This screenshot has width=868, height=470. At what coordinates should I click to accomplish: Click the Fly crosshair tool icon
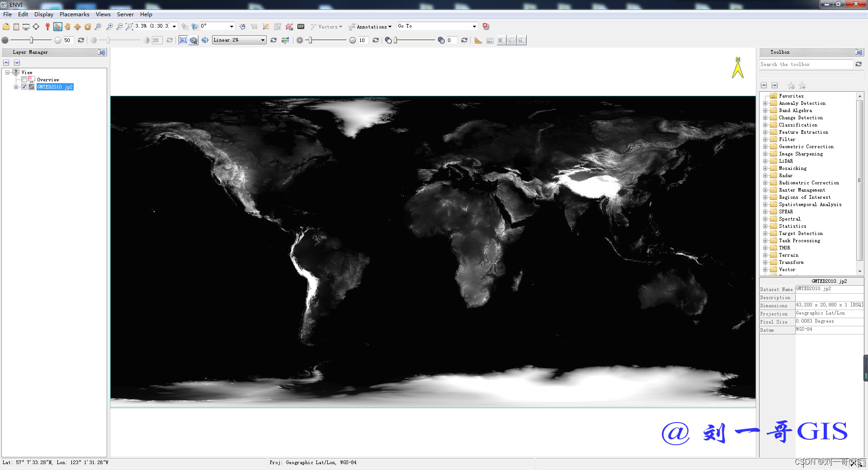tap(77, 27)
